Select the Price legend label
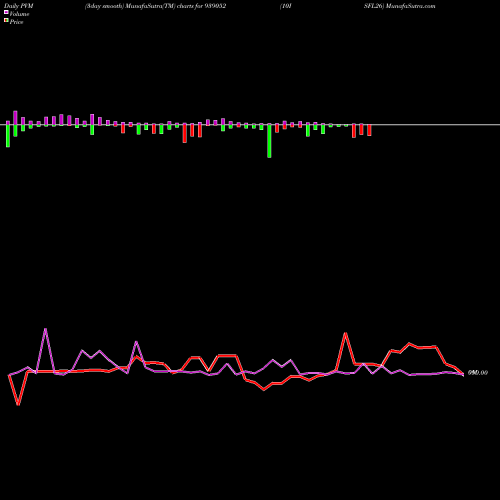Viewport: 500px width, 500px height. pos(16,22)
